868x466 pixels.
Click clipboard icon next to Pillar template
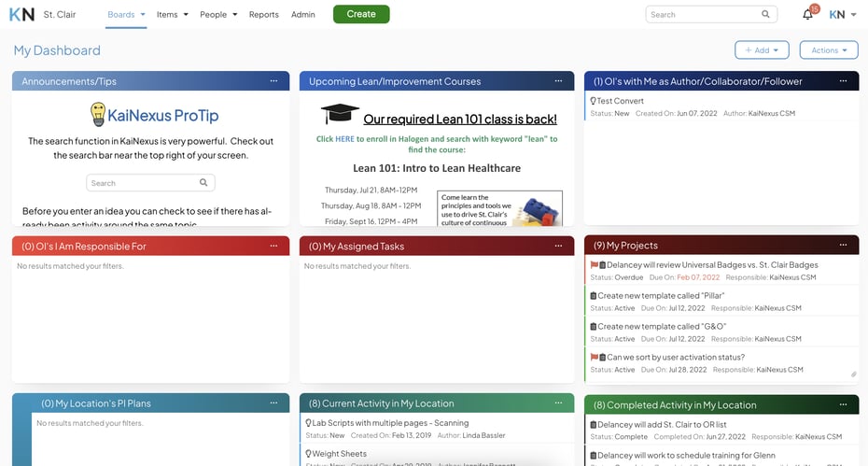593,296
